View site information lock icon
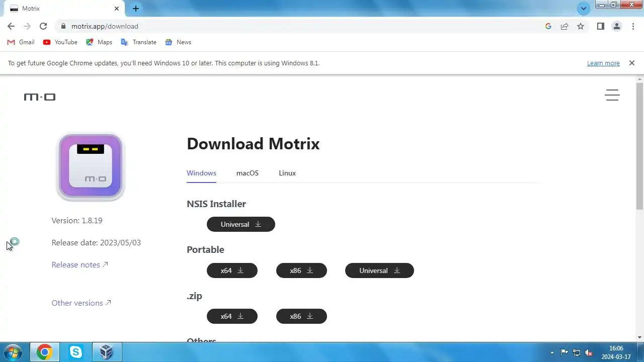The width and height of the screenshot is (644, 362). tap(63, 26)
